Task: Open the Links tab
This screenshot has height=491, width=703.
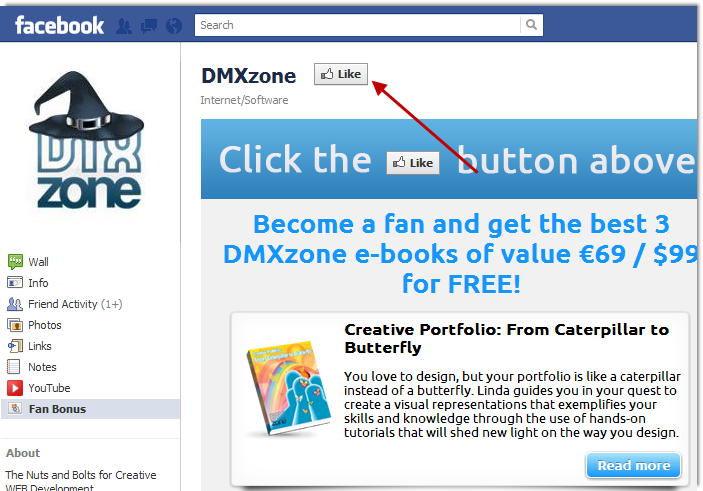Action: (40, 346)
